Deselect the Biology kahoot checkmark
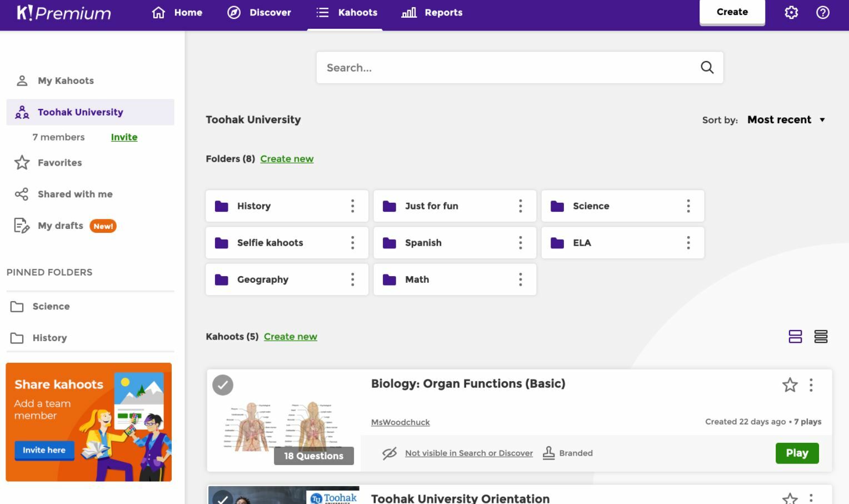Image resolution: width=849 pixels, height=504 pixels. [x=223, y=385]
